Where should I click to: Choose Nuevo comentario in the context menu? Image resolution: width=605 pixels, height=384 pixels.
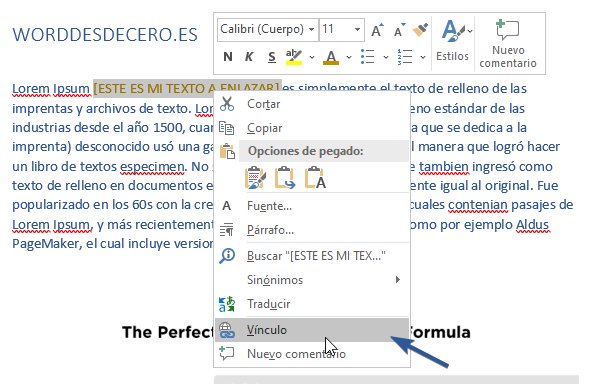click(312, 354)
